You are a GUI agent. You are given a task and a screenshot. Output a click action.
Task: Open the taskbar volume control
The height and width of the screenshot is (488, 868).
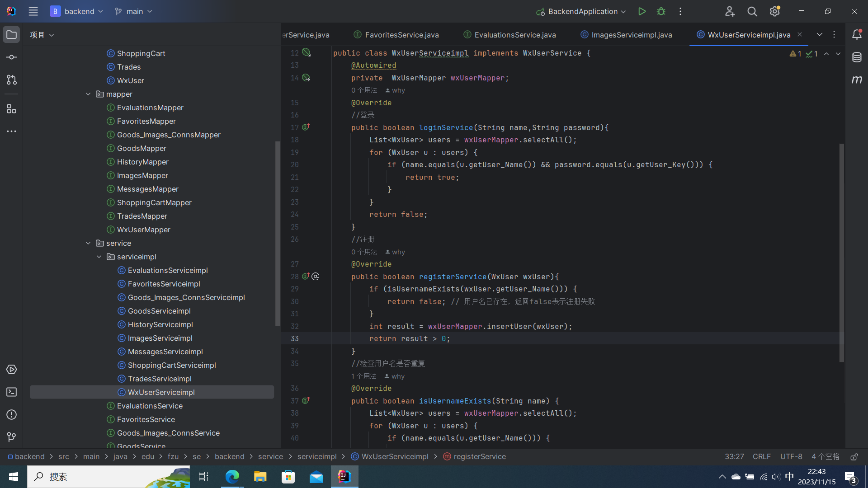(776, 477)
